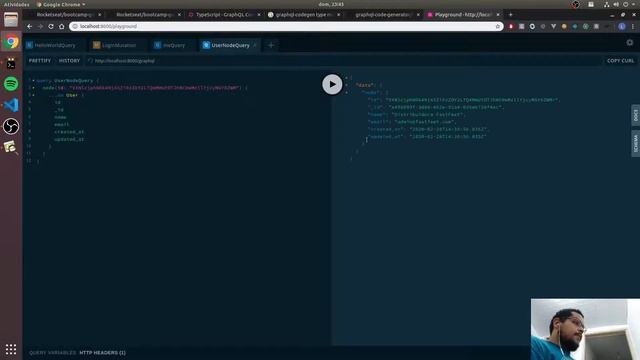The image size is (640, 360).
Task: Click the PRETTIFY button
Action: click(40, 61)
